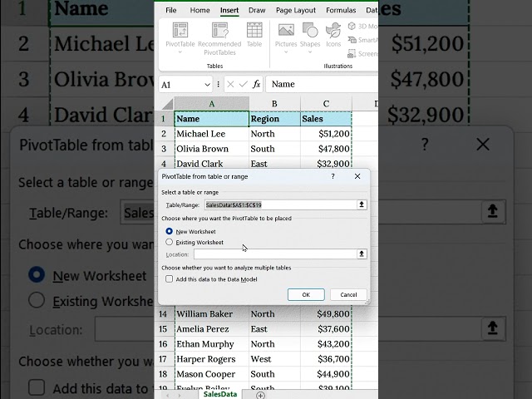532x399 pixels.
Task: Open the Icons insert tool
Action: [333, 35]
